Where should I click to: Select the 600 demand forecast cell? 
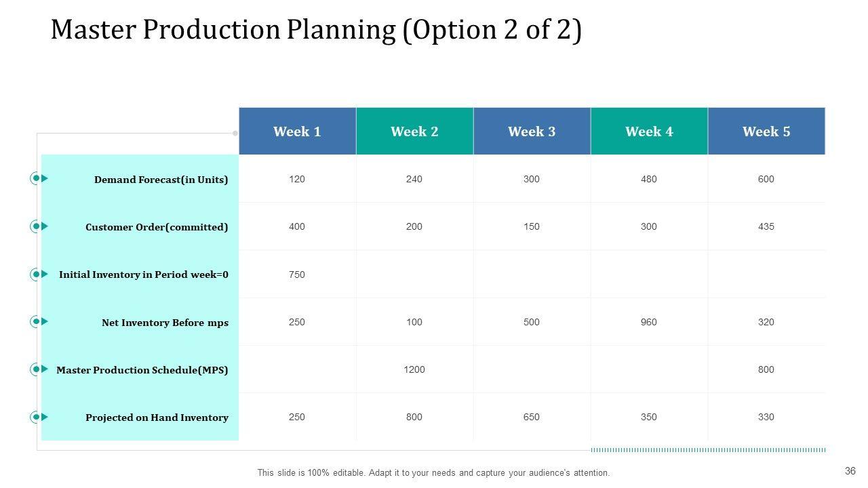pyautogui.click(x=766, y=179)
